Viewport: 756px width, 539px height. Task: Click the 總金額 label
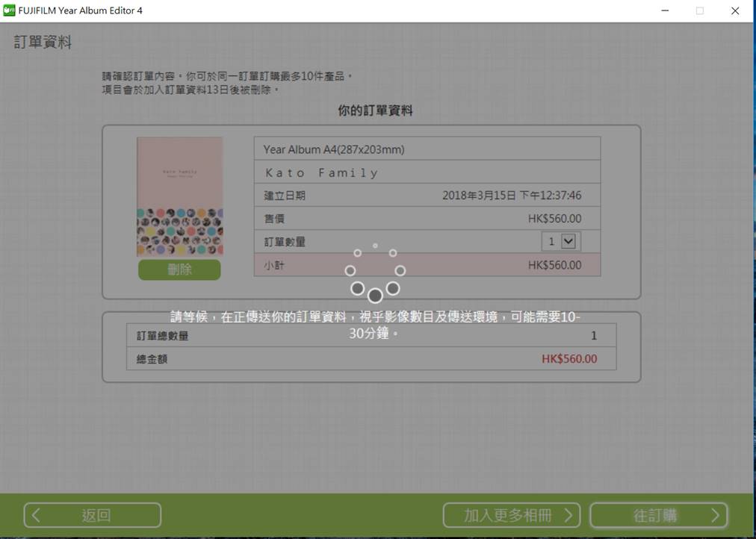pos(152,359)
